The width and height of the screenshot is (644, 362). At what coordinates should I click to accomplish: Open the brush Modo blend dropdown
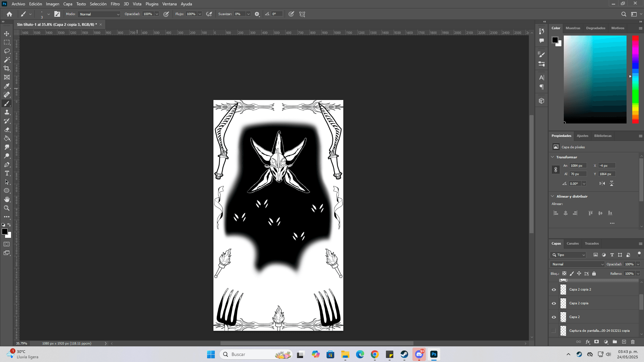[99, 14]
